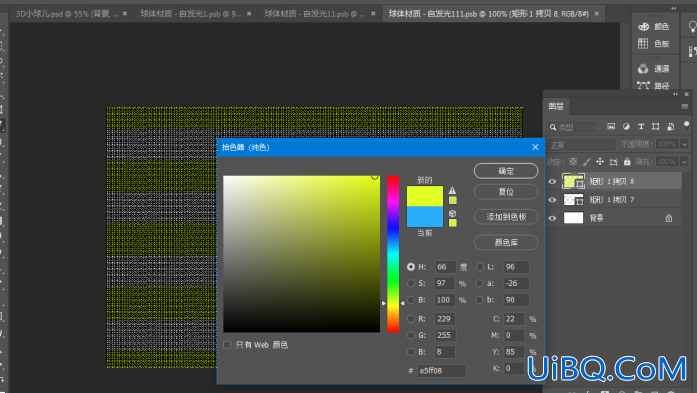Select the G green radio button
The image size is (697, 393).
[x=411, y=335]
